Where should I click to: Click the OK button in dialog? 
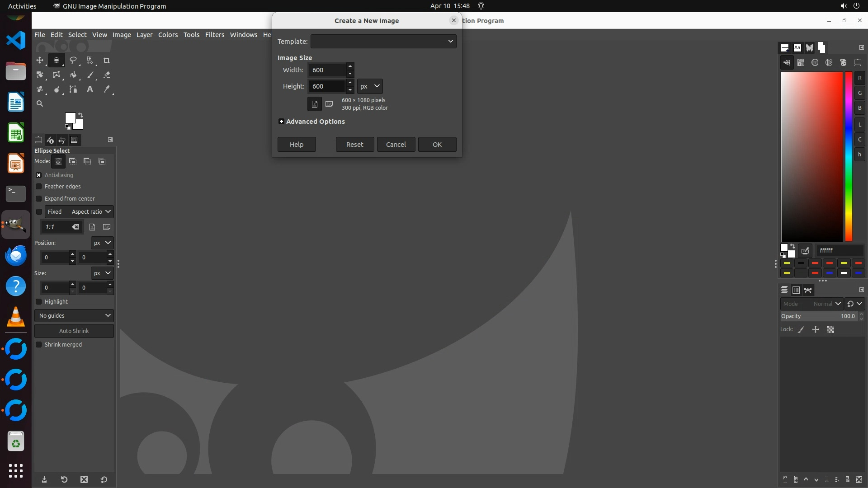click(437, 145)
